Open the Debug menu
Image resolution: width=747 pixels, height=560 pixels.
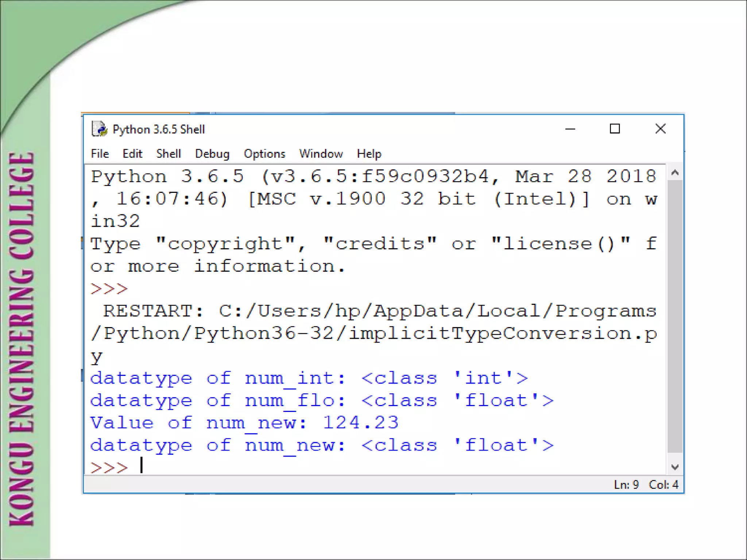coord(212,154)
